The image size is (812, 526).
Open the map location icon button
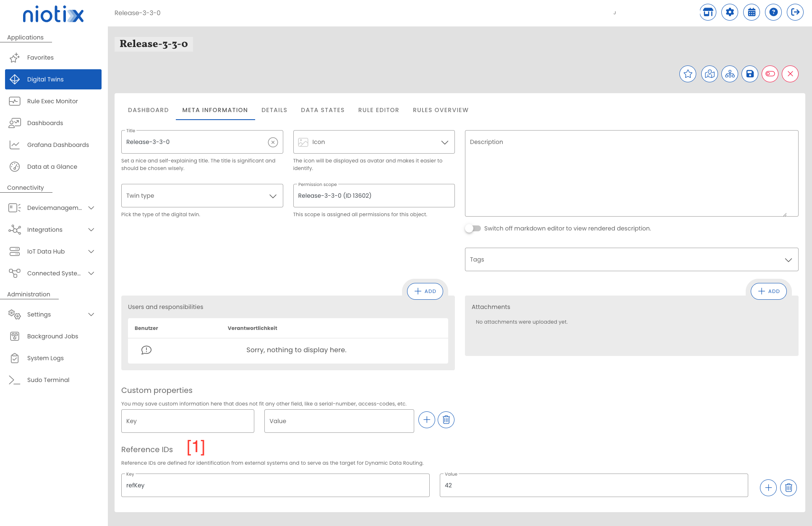pos(709,74)
